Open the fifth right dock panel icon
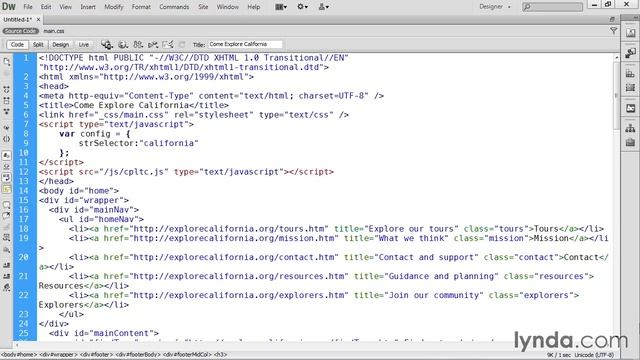The width and height of the screenshot is (640, 360). pyautogui.click(x=630, y=108)
